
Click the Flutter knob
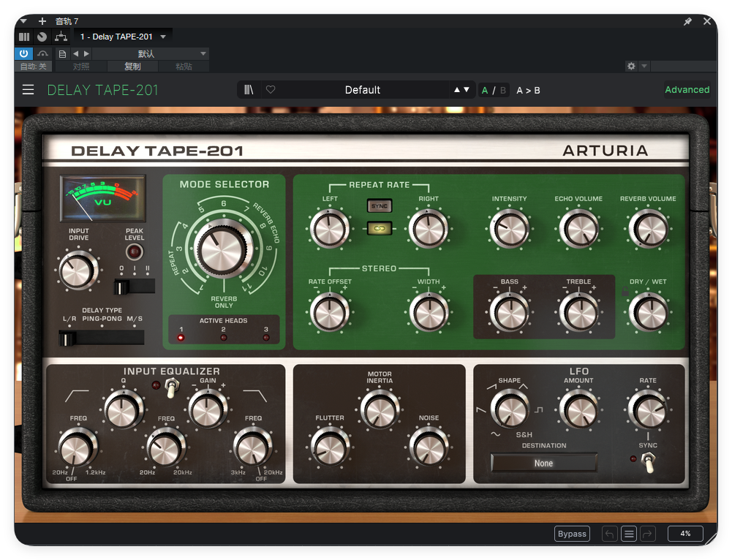330,447
